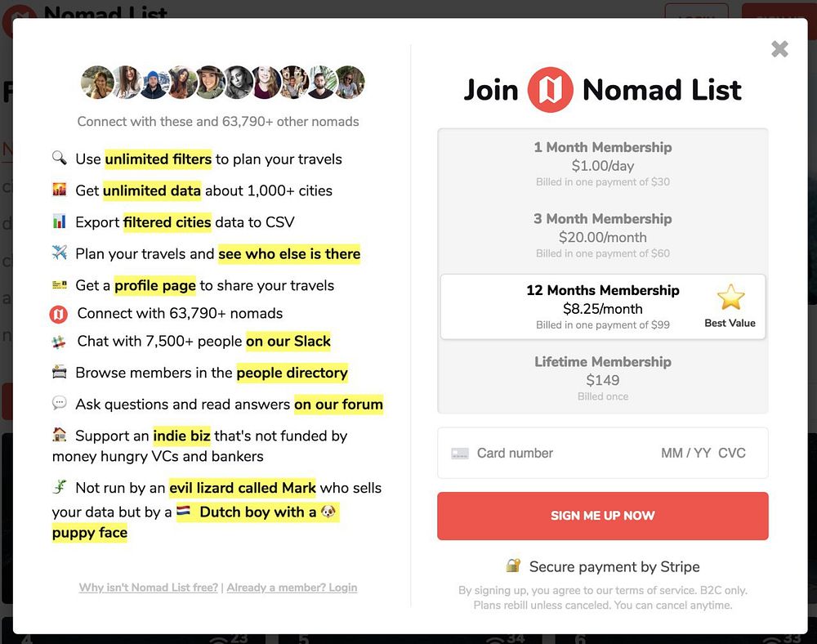Select the 1 Month Membership plan
The height and width of the screenshot is (644, 817).
[602, 163]
